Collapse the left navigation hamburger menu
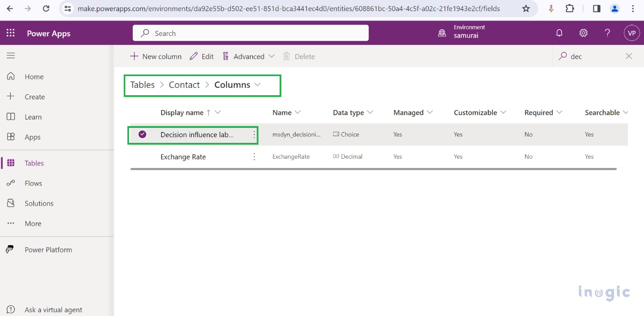The width and height of the screenshot is (644, 316). (11, 56)
